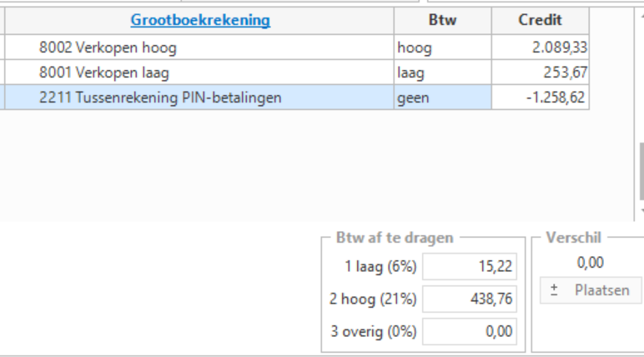Focus the 2 hoog (21%) field
The image size is (644, 357).
[470, 298]
